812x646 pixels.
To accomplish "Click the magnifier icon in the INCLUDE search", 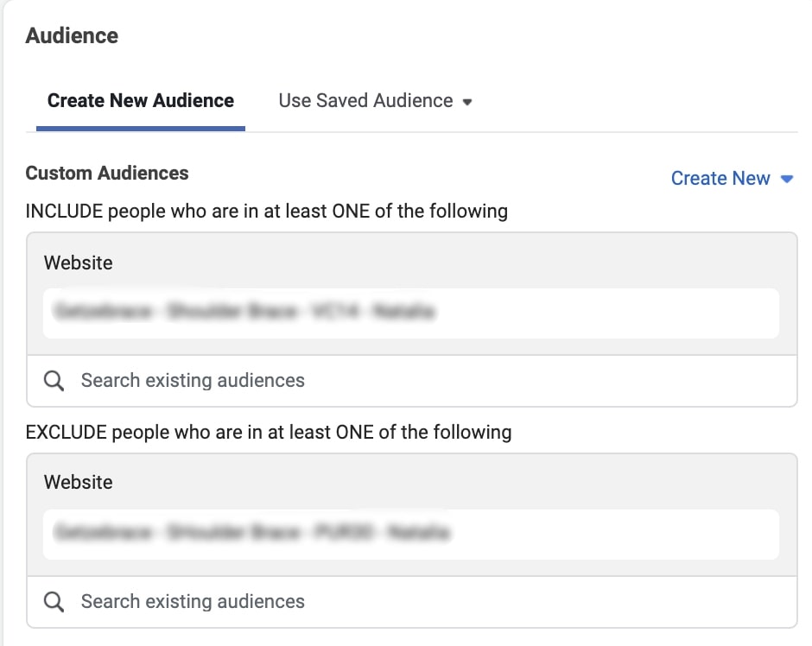I will [x=54, y=381].
